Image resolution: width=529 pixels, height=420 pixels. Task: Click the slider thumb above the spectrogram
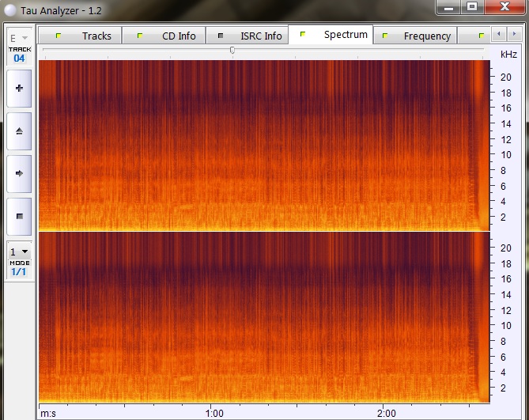tap(232, 50)
